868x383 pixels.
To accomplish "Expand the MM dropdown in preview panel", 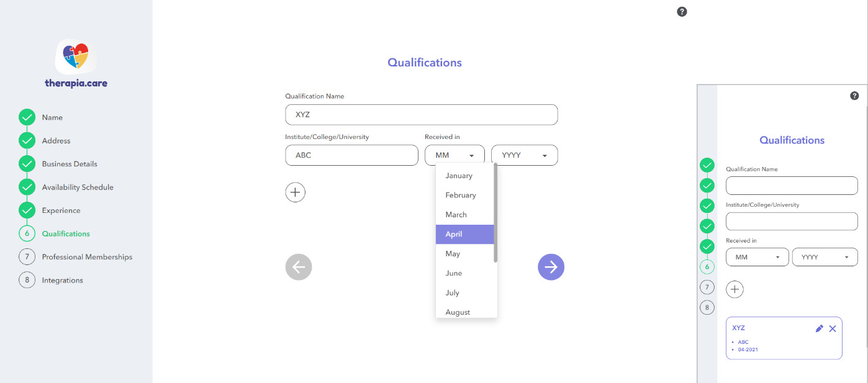I will [x=757, y=257].
